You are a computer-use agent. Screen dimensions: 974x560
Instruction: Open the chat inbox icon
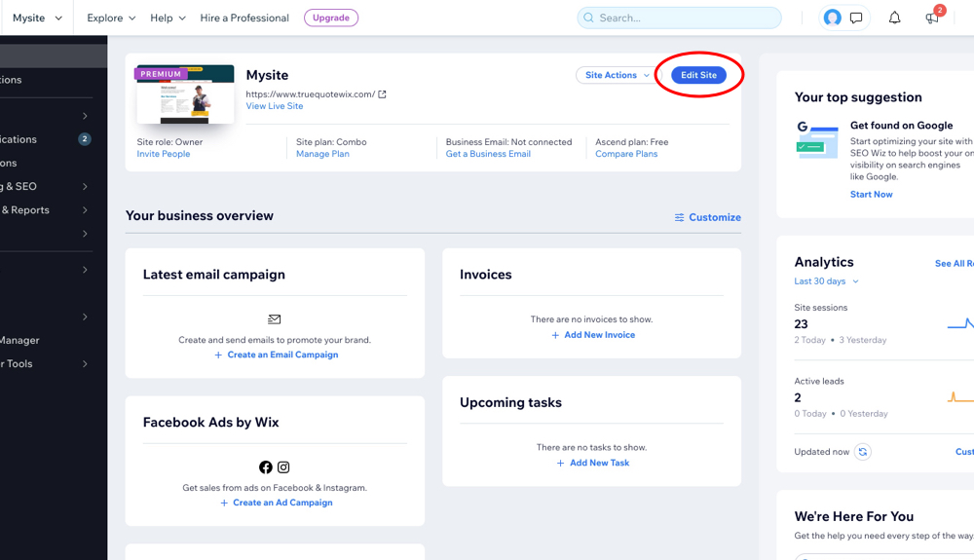[856, 18]
